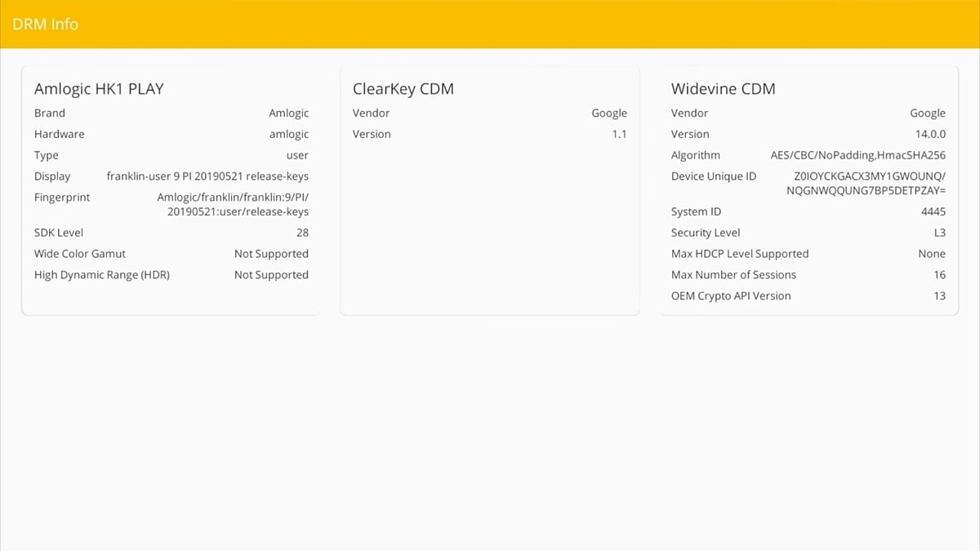980x551 pixels.
Task: Click ClearKey vendor value 'Google'
Action: coord(609,113)
